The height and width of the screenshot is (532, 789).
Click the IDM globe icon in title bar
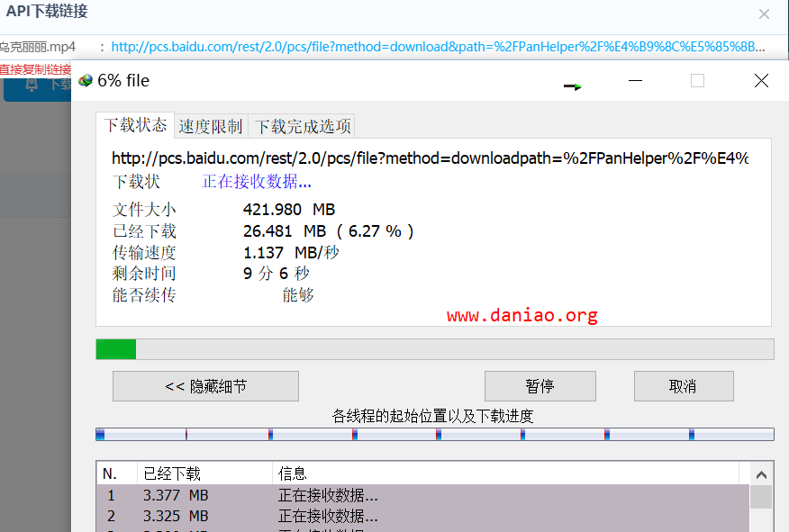coord(86,80)
